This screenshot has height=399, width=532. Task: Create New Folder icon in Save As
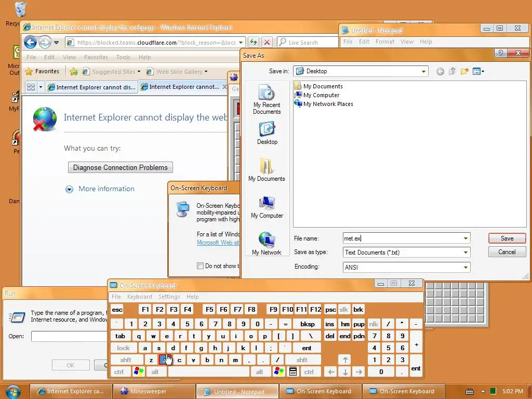pos(464,71)
